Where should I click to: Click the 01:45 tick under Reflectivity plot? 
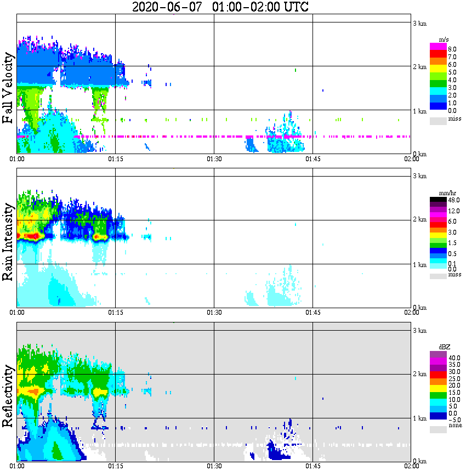click(313, 466)
